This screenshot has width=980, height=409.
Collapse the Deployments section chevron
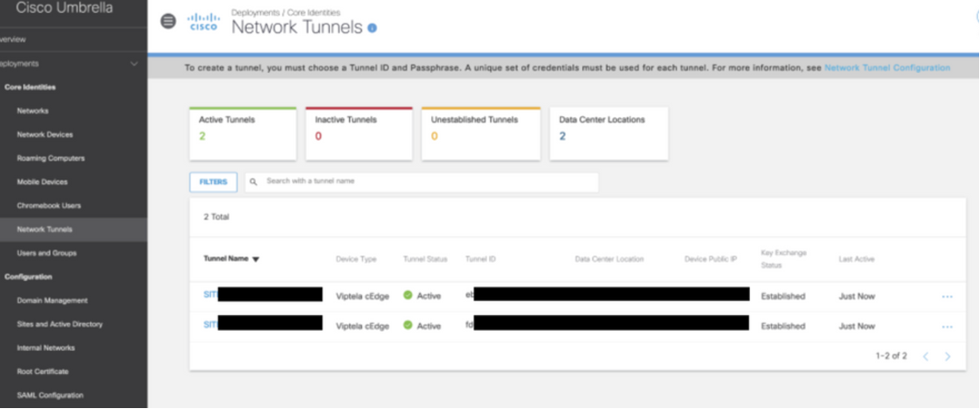point(134,64)
